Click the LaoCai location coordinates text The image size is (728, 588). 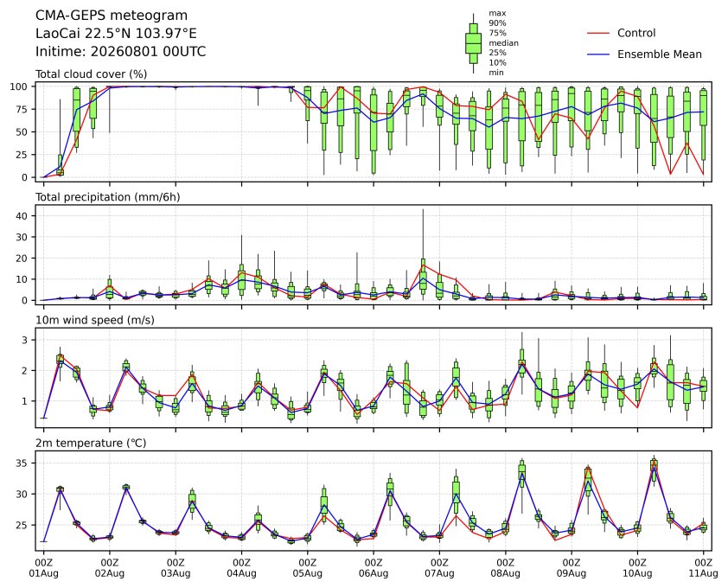point(116,34)
